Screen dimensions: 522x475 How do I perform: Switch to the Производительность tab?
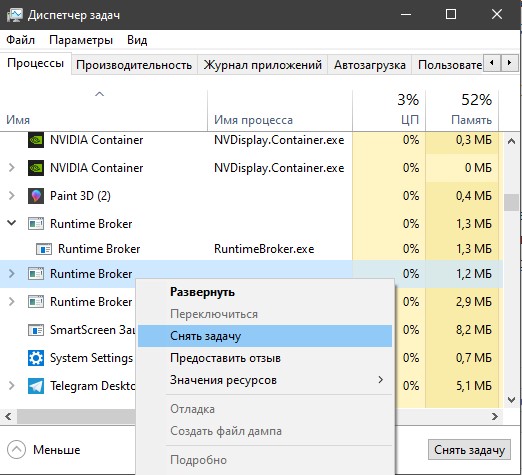tap(134, 65)
